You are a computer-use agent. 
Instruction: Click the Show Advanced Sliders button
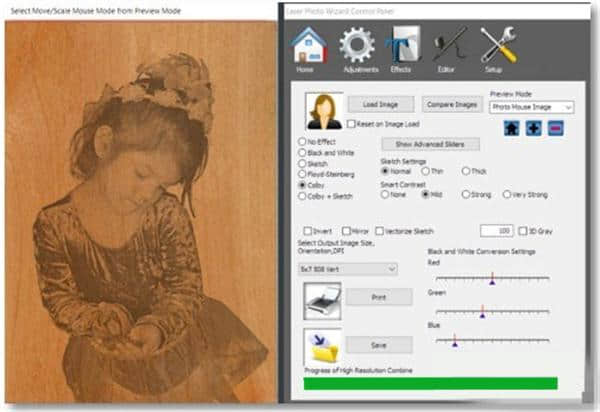(430, 144)
